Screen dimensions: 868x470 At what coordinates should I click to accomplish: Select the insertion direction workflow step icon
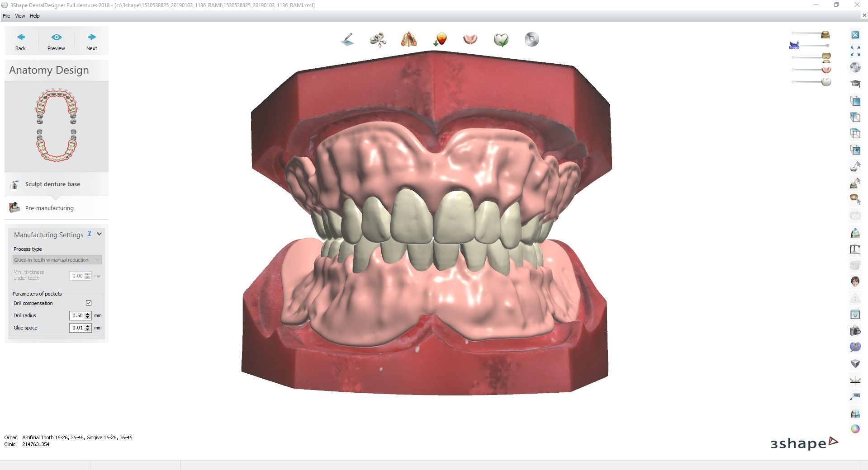click(x=440, y=40)
